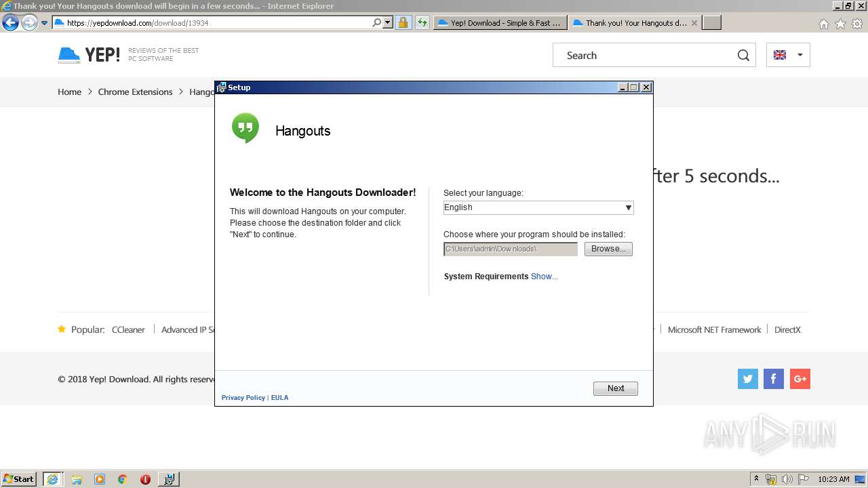The image size is (868, 488).
Task: Launch Opera from the taskbar
Action: point(145,479)
